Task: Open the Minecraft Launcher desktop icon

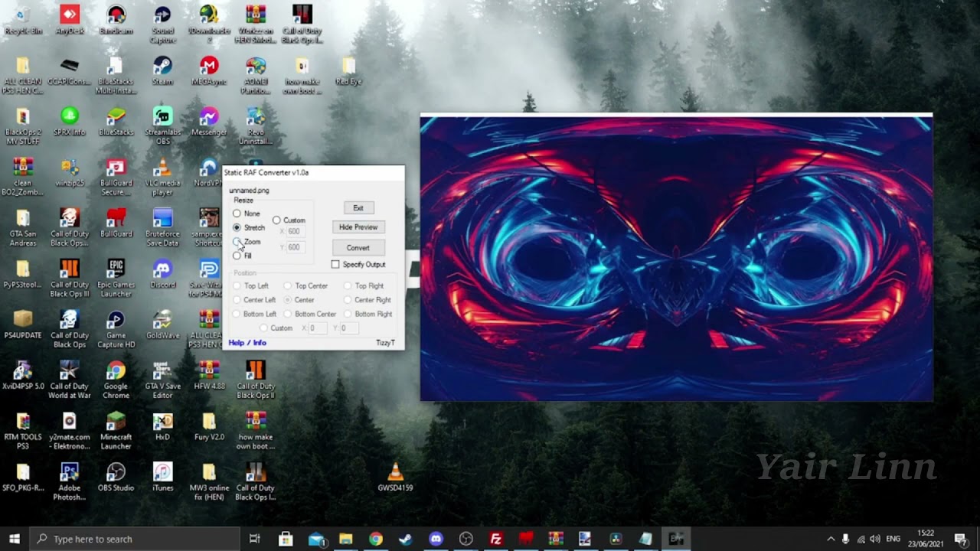Action: [x=116, y=430]
